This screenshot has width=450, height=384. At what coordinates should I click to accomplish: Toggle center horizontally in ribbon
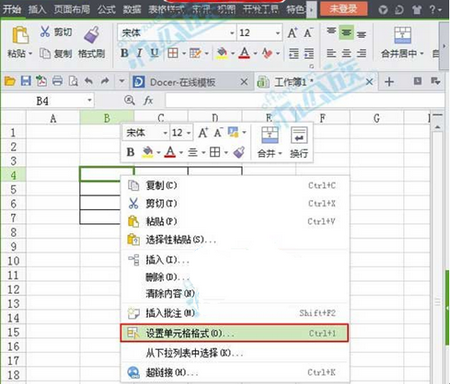click(x=346, y=53)
